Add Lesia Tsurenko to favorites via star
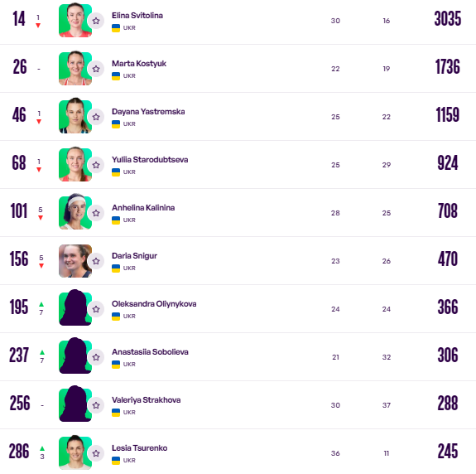 pyautogui.click(x=96, y=453)
